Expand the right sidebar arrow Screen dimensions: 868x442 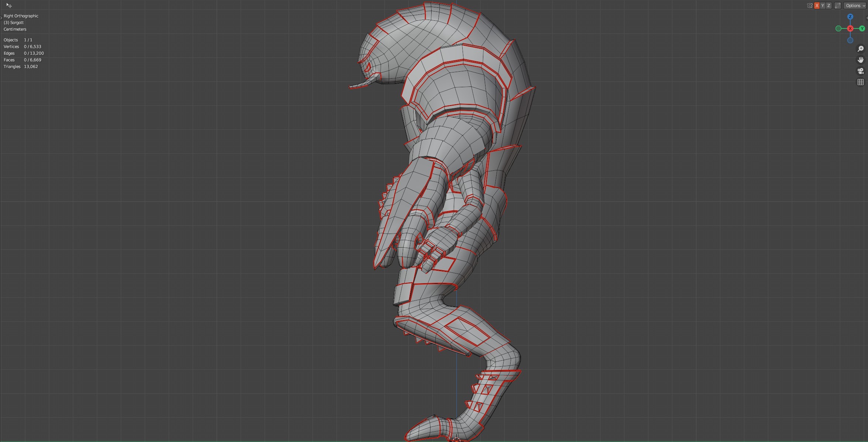pos(867,18)
